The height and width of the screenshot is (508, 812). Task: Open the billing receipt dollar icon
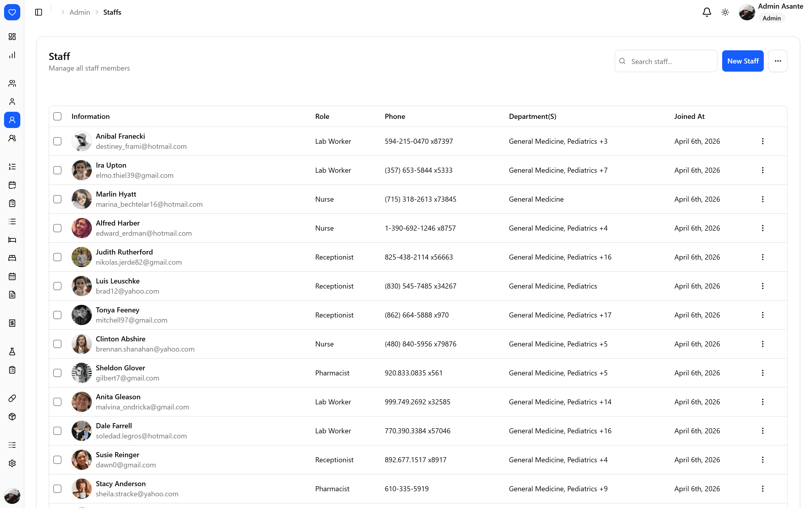pos(12,323)
